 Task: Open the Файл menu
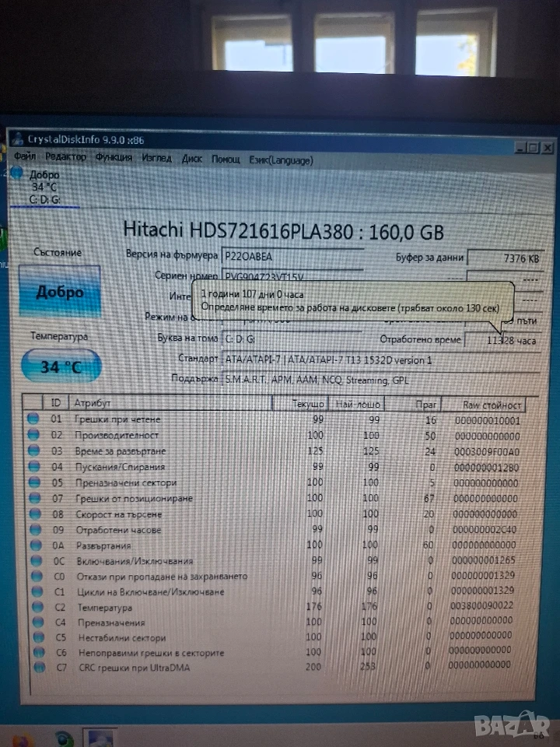click(25, 156)
